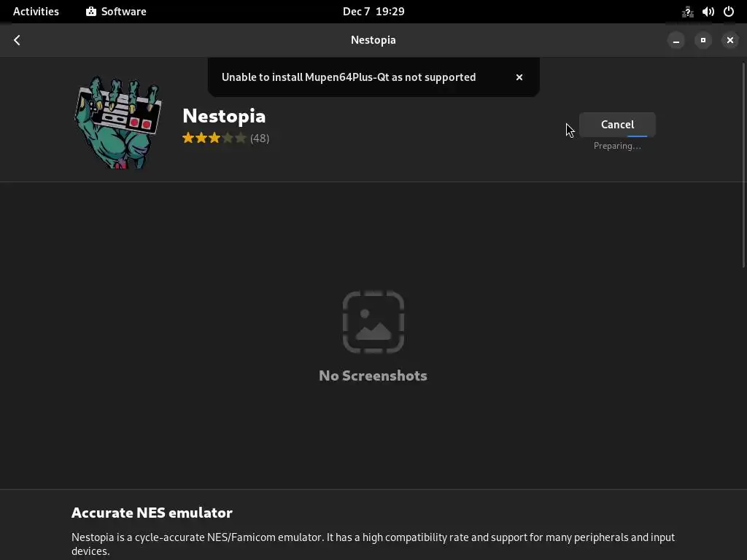The height and width of the screenshot is (560, 747).
Task: Open the power menu icon
Action: pyautogui.click(x=729, y=12)
